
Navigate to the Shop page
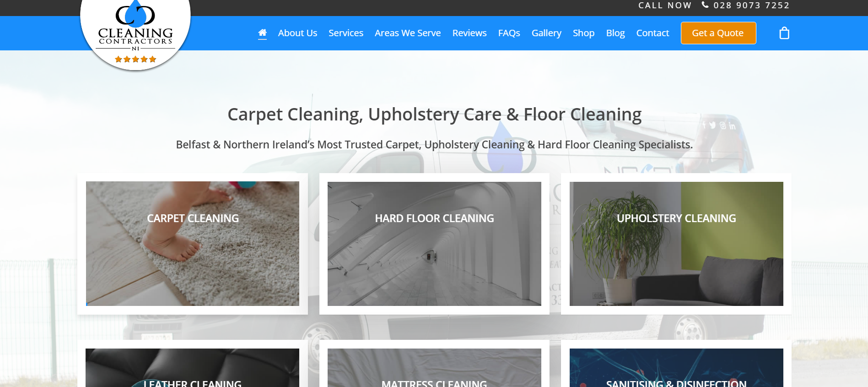[x=584, y=33]
